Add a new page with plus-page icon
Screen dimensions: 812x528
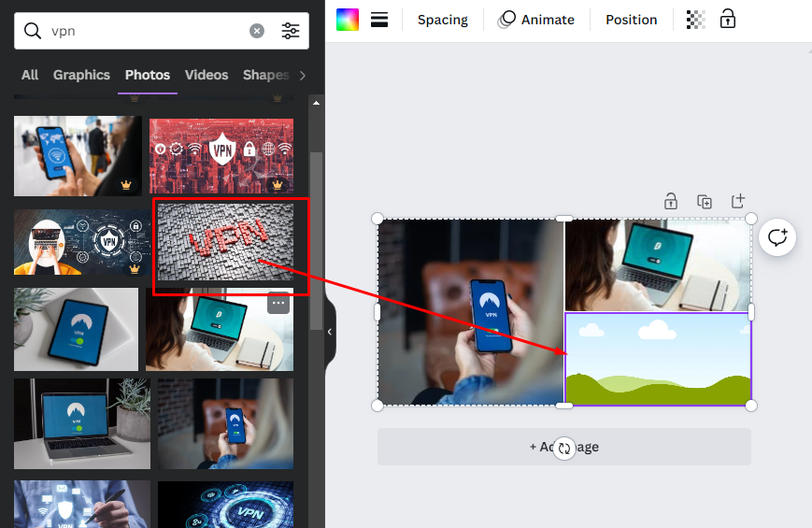tap(738, 201)
